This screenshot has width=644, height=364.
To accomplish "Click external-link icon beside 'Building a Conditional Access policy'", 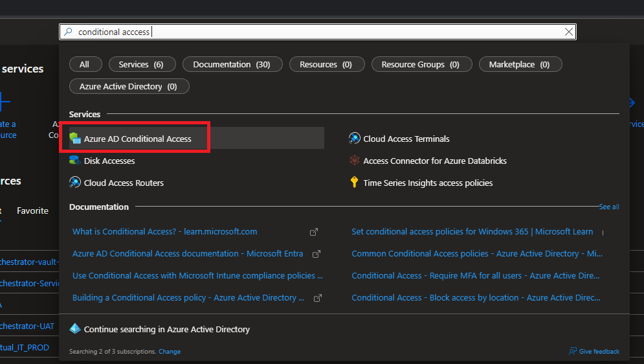I will pyautogui.click(x=318, y=299).
